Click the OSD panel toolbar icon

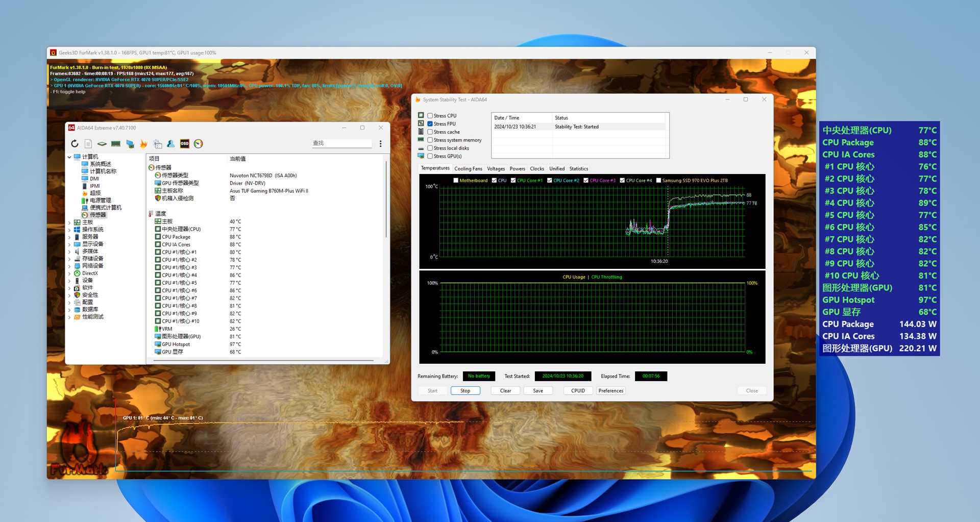(x=185, y=144)
